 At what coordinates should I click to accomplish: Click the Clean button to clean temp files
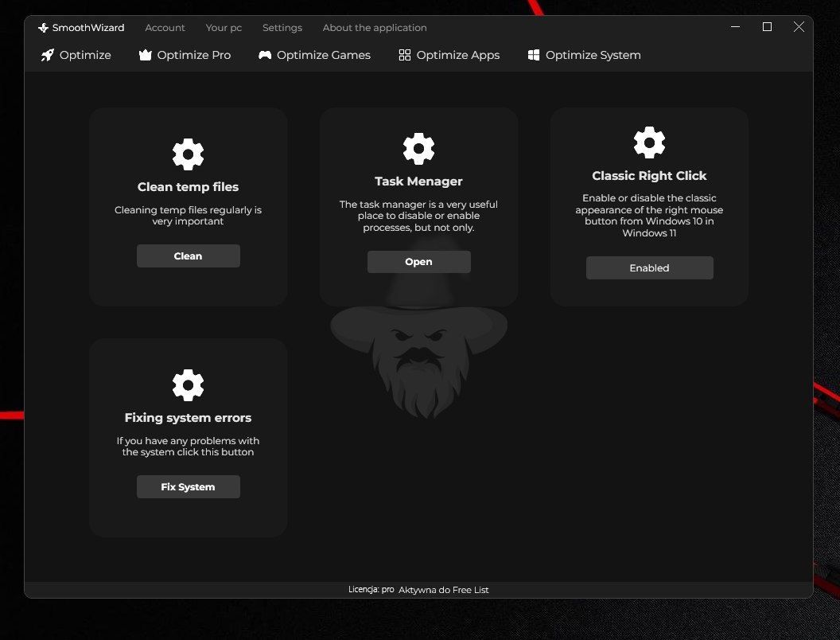click(188, 256)
